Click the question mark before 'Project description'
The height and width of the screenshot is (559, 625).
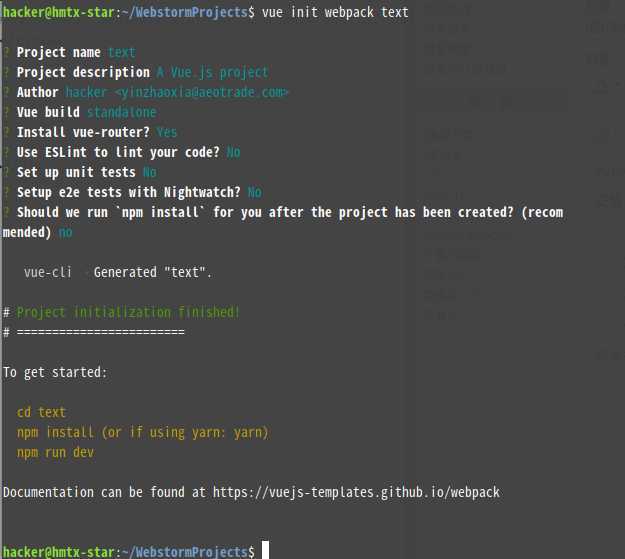(x=6, y=72)
